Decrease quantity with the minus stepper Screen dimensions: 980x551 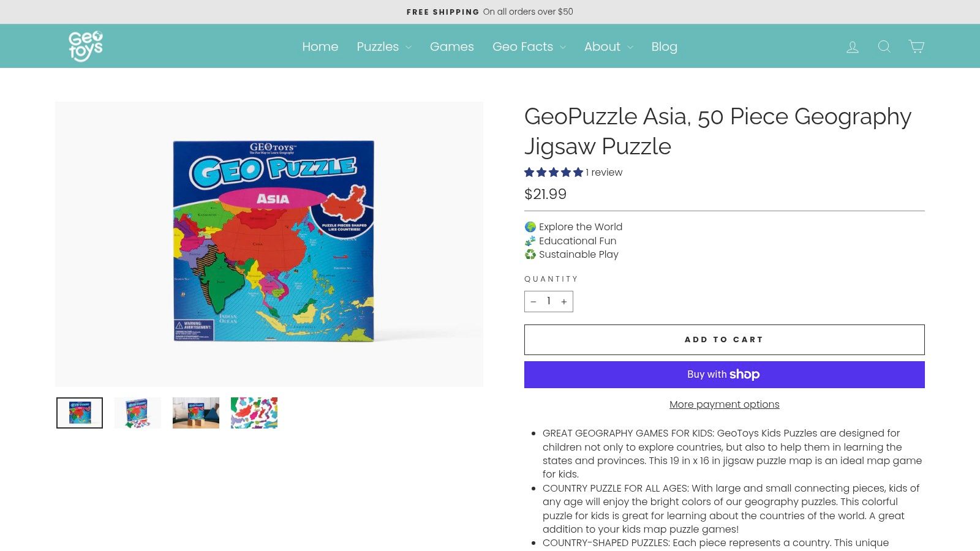click(x=533, y=301)
